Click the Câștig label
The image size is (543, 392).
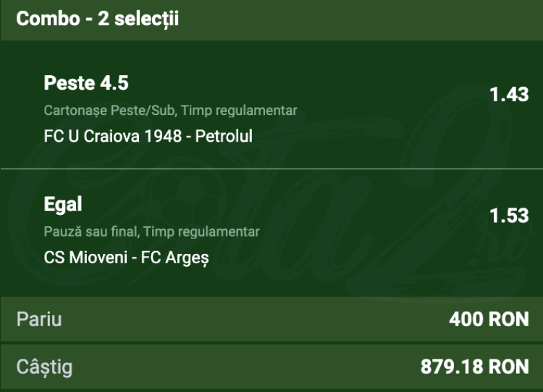45,367
